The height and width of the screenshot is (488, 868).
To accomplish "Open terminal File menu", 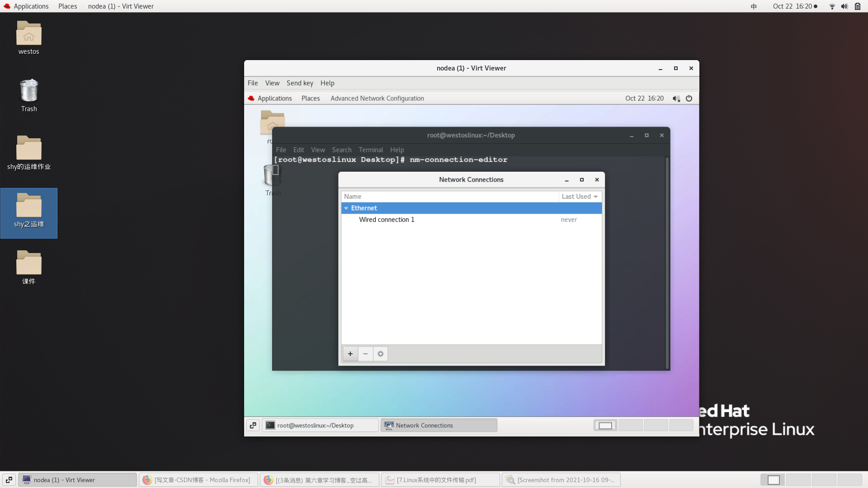I will click(x=281, y=150).
